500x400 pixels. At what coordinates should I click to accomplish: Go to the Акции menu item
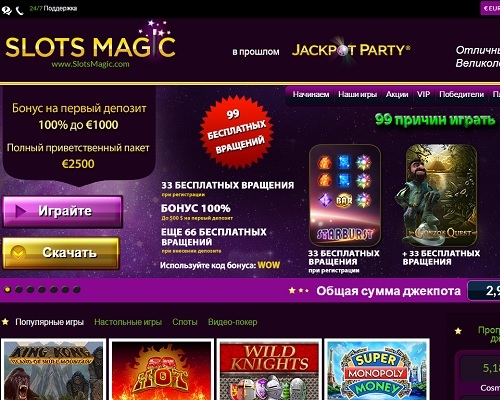tap(397, 95)
